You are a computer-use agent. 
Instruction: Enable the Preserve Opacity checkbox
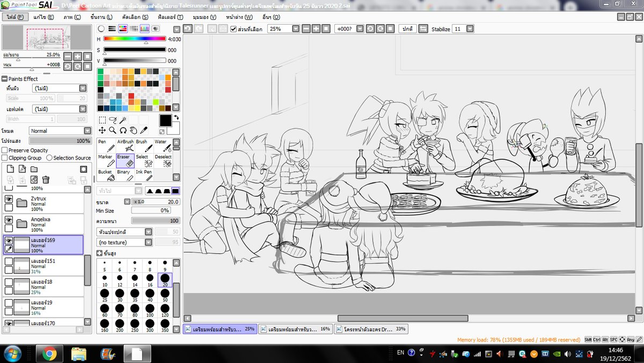tap(4, 150)
